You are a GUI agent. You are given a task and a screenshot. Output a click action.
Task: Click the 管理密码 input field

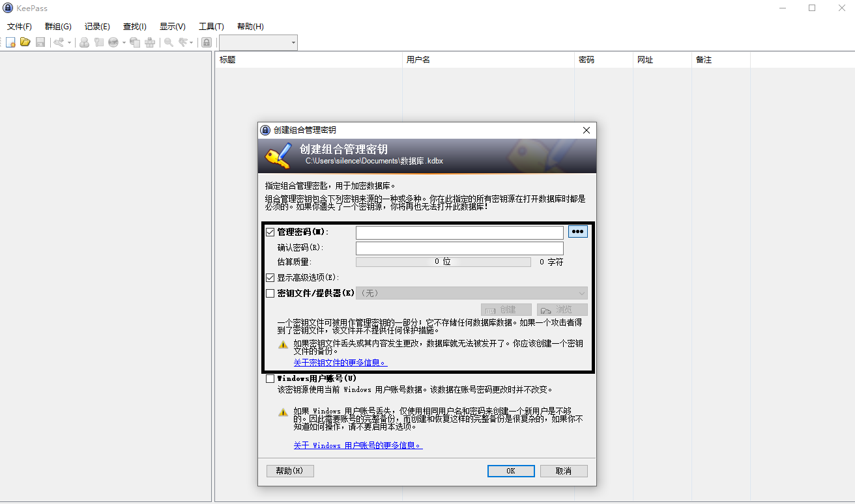[459, 232]
